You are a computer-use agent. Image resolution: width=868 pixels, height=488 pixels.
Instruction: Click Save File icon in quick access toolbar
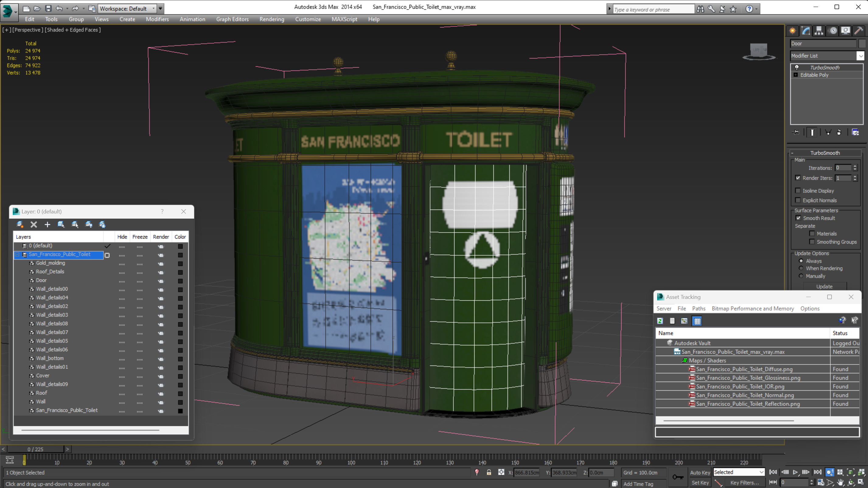point(48,9)
